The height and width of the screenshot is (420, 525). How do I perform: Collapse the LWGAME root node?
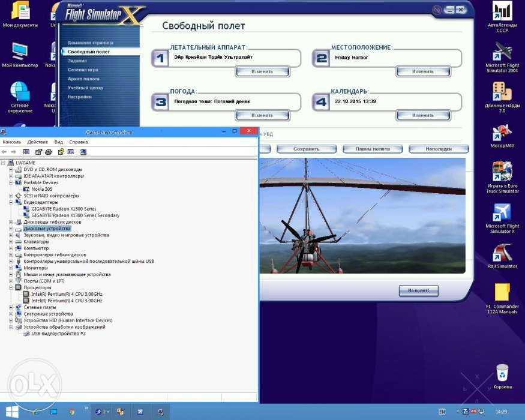click(3, 163)
